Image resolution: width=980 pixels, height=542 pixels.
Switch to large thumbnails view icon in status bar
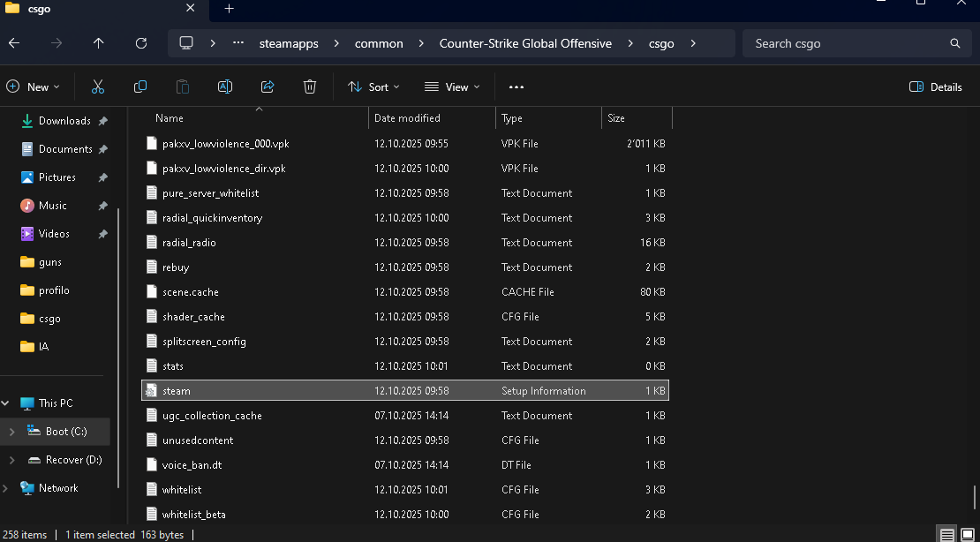(x=967, y=535)
